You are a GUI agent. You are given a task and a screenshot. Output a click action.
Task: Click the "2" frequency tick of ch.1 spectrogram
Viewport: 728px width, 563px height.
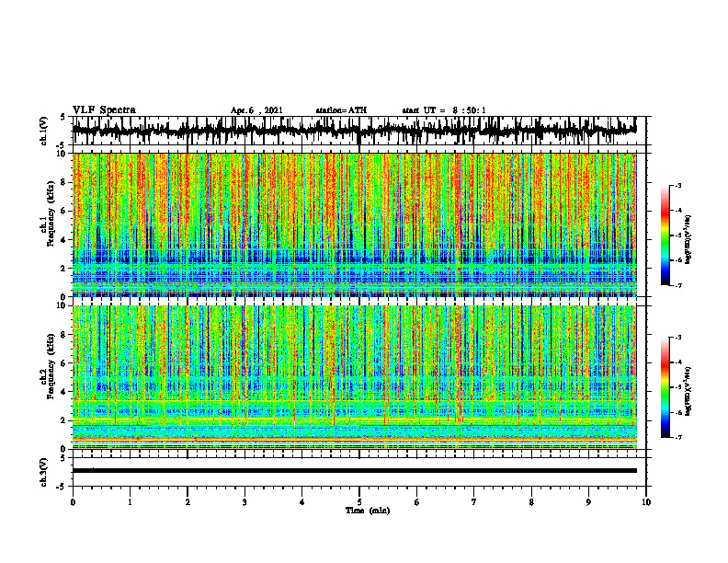(x=64, y=269)
